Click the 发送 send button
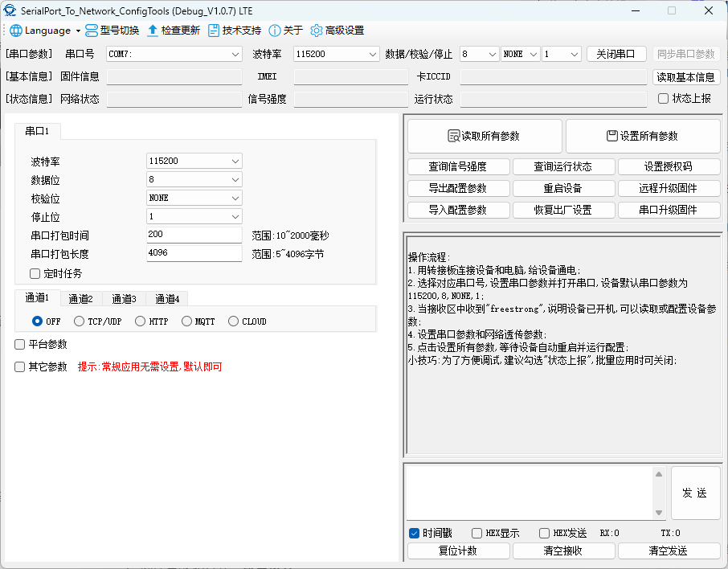The image size is (728, 569). tap(695, 493)
